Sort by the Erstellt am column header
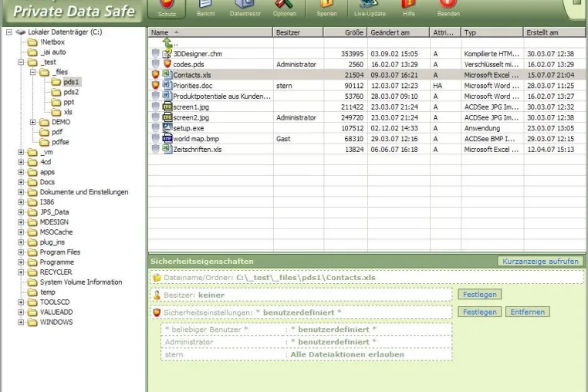 pyautogui.click(x=554, y=32)
